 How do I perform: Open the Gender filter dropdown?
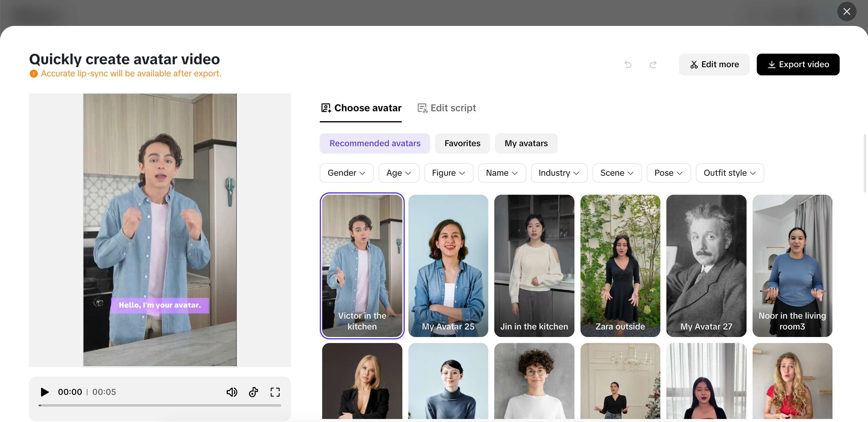coord(346,173)
